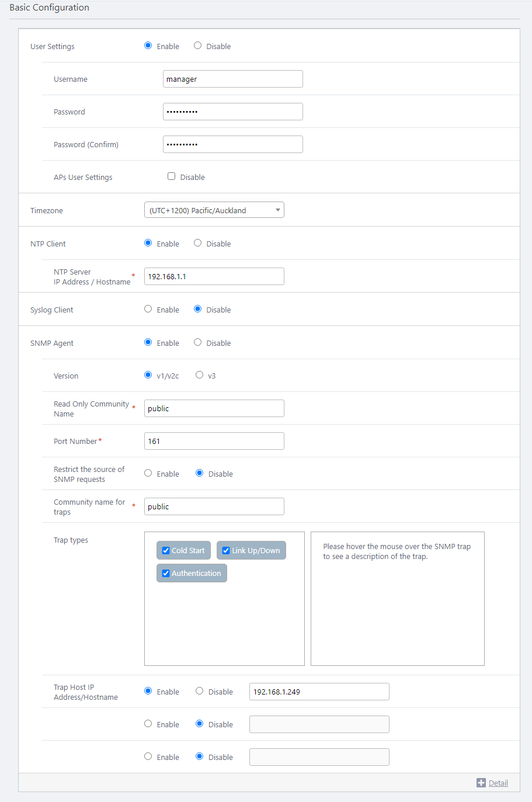
Task: Enable the Syslog Client
Action: [x=148, y=309]
